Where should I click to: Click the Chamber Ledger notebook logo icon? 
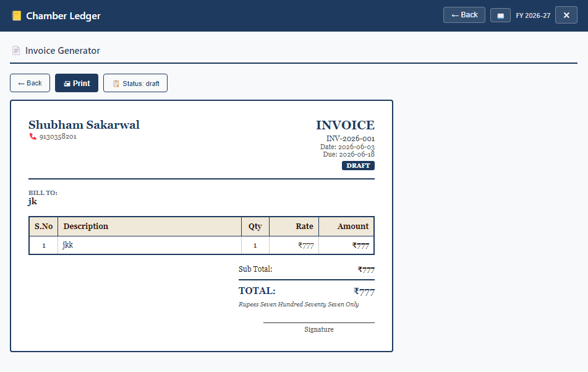point(17,15)
